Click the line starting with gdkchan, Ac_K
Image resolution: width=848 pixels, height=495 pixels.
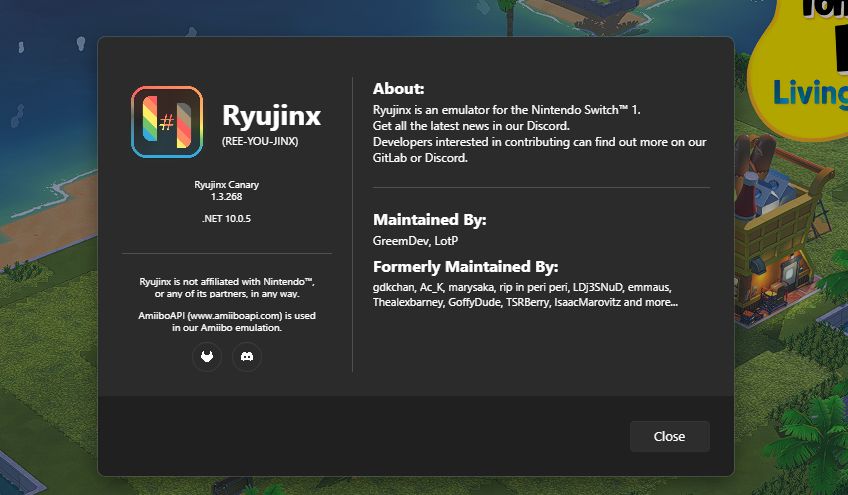click(522, 287)
